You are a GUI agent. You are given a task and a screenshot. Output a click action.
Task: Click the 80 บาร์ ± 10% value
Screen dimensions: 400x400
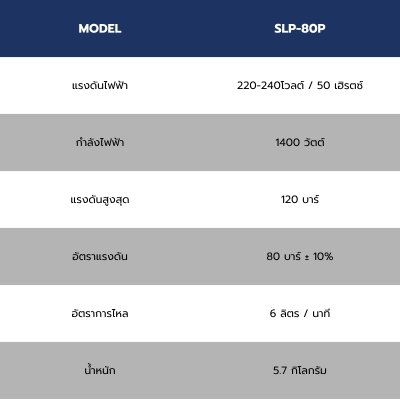coord(300,256)
